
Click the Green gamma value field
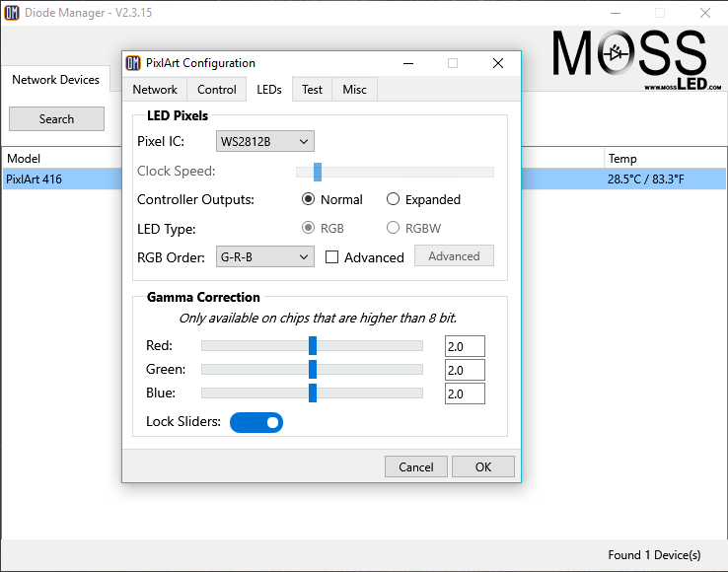pyautogui.click(x=465, y=370)
